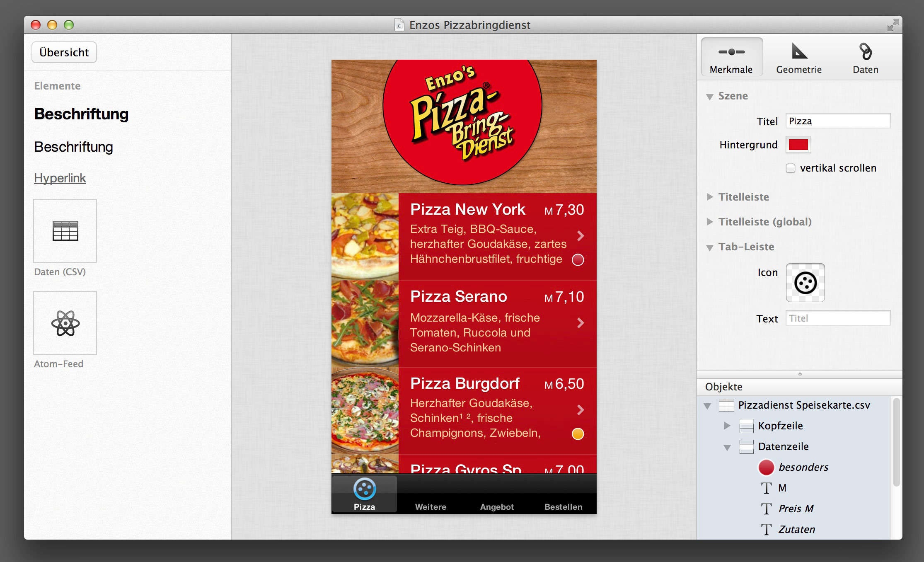Open the Hintergrund red color swatch

[798, 145]
